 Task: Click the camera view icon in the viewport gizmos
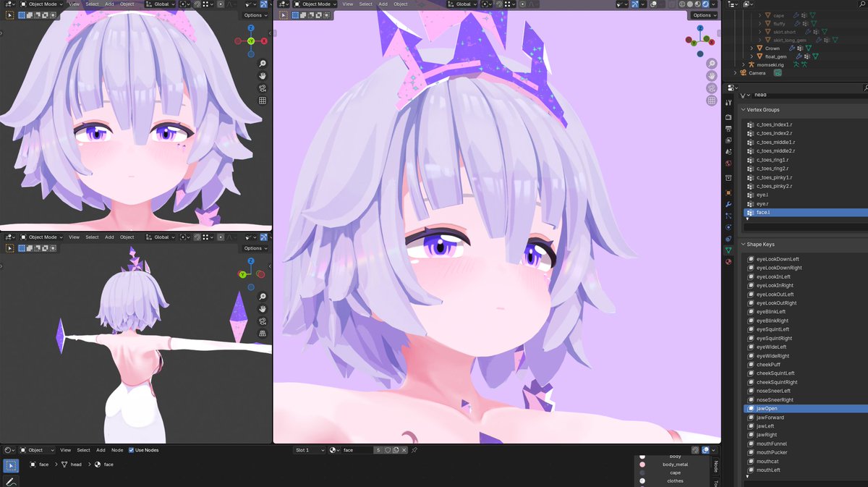712,87
